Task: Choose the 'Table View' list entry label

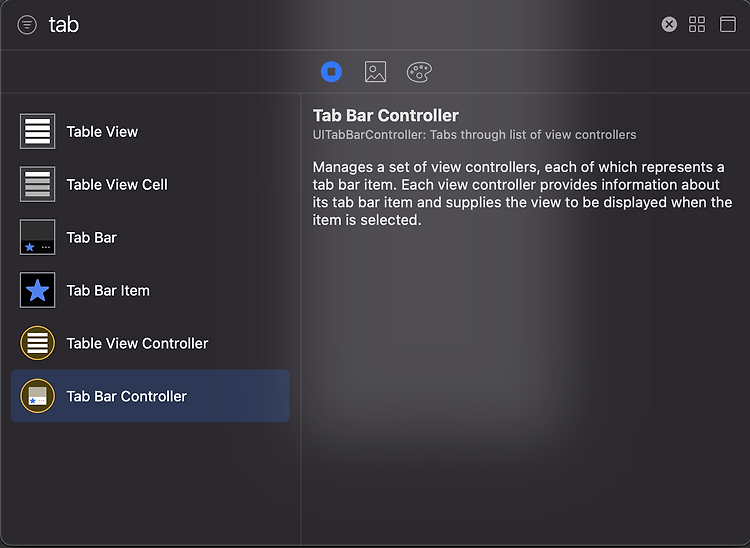Action: (102, 132)
